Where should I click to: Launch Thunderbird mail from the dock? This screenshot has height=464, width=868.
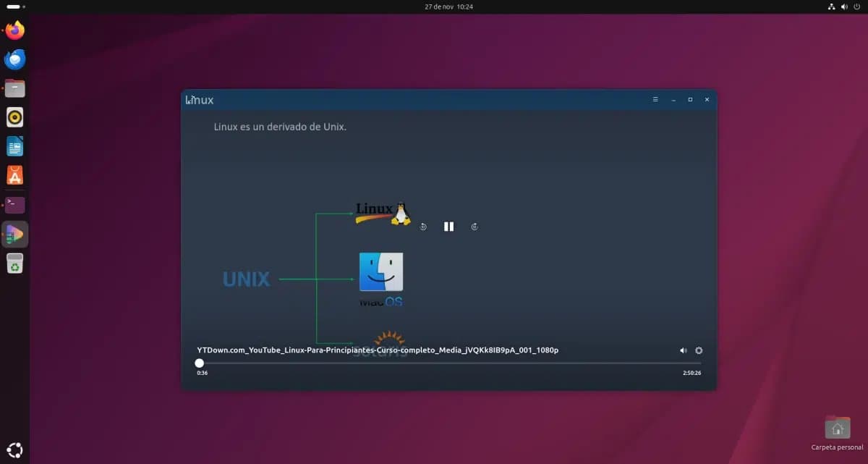[14, 59]
